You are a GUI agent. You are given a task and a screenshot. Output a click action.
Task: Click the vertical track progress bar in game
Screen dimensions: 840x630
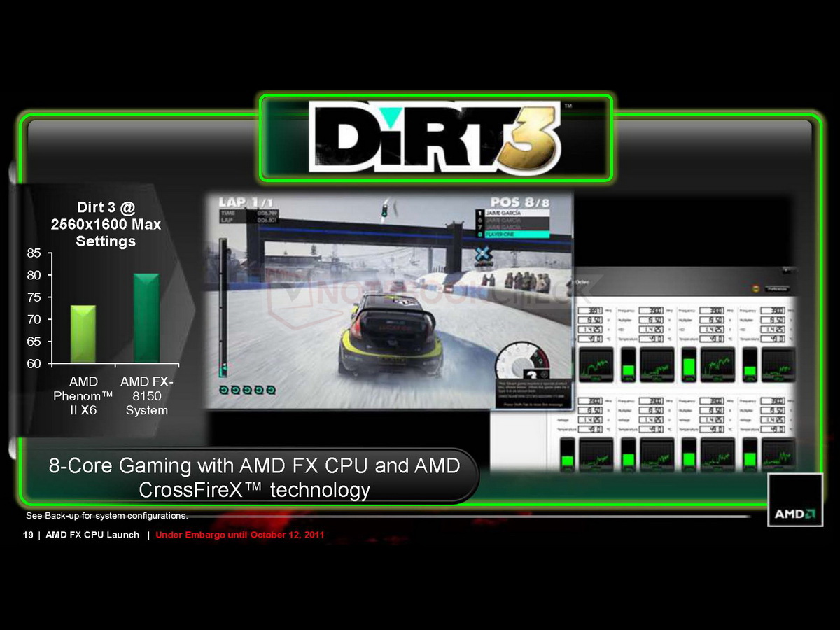click(224, 308)
